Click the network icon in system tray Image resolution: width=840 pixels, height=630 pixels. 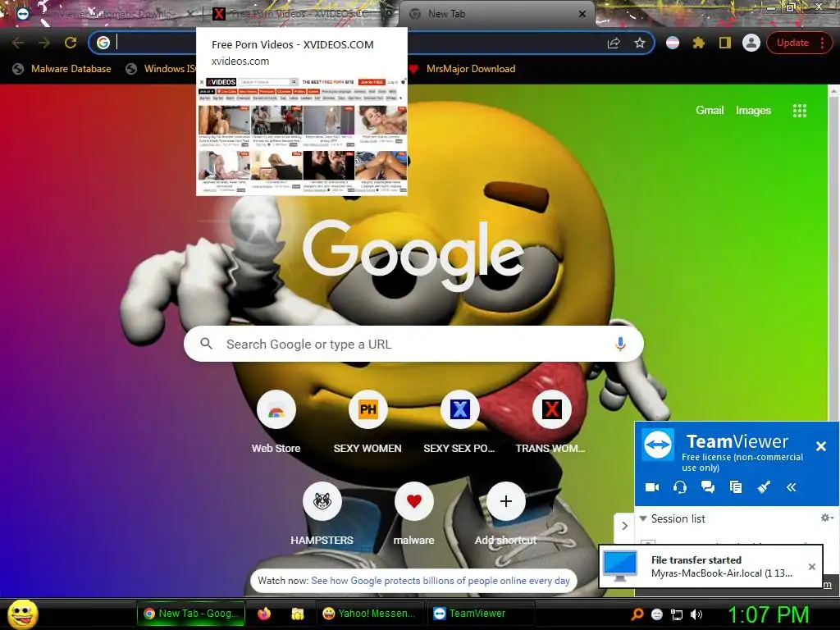point(677,614)
